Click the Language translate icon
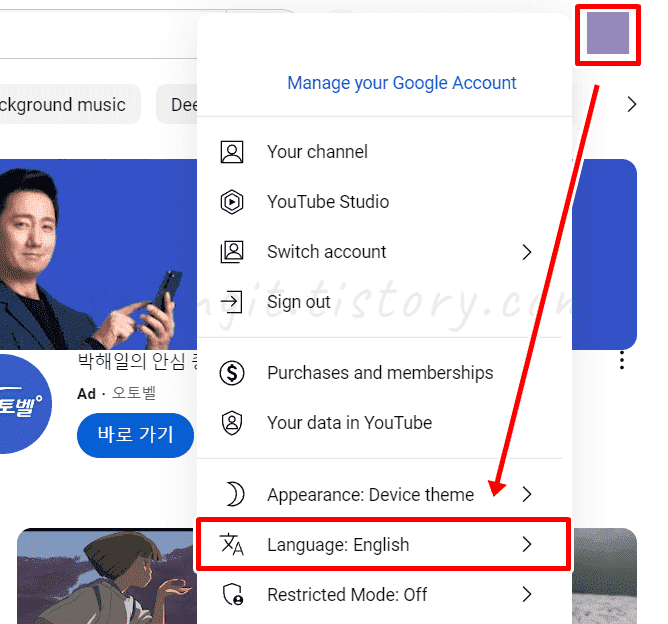Viewport: 668px width, 624px height. click(232, 544)
